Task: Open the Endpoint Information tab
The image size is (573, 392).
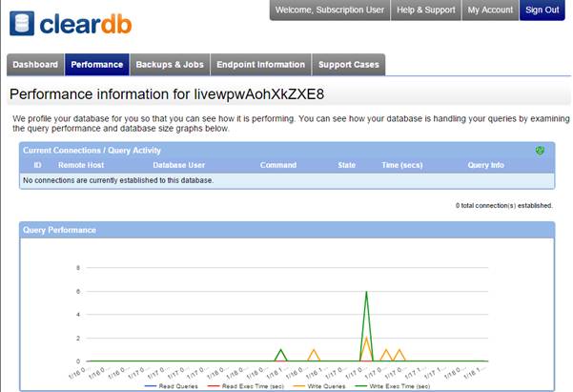Action: pyautogui.click(x=261, y=65)
